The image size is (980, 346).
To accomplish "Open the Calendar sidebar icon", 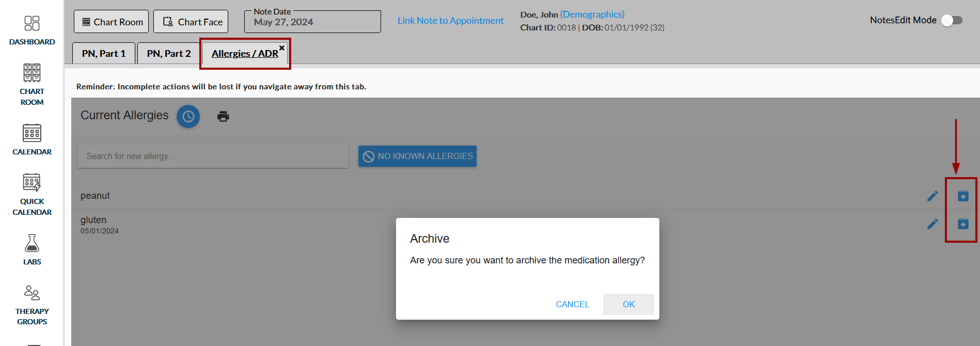I will pos(32,139).
